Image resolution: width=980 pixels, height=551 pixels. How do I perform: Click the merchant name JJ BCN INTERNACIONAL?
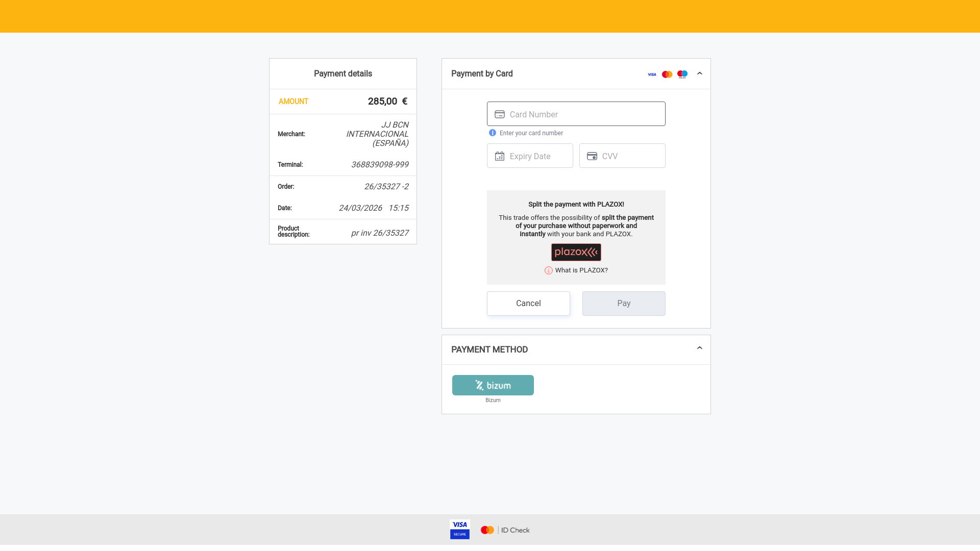377,134
